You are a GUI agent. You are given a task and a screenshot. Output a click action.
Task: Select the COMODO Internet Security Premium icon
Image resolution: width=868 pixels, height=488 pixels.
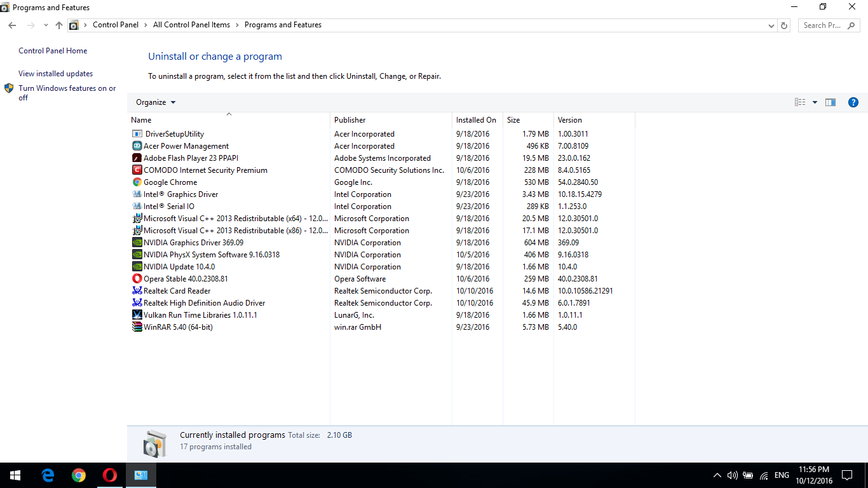pyautogui.click(x=137, y=170)
